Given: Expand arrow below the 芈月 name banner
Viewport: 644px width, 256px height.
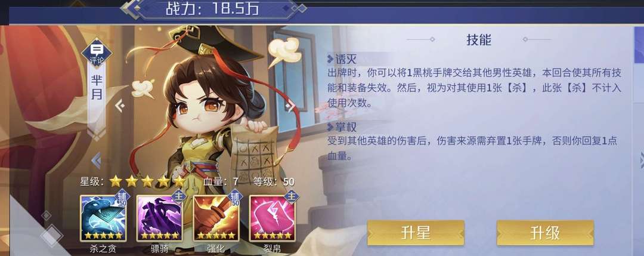Looking at the screenshot, I should (96, 133).
